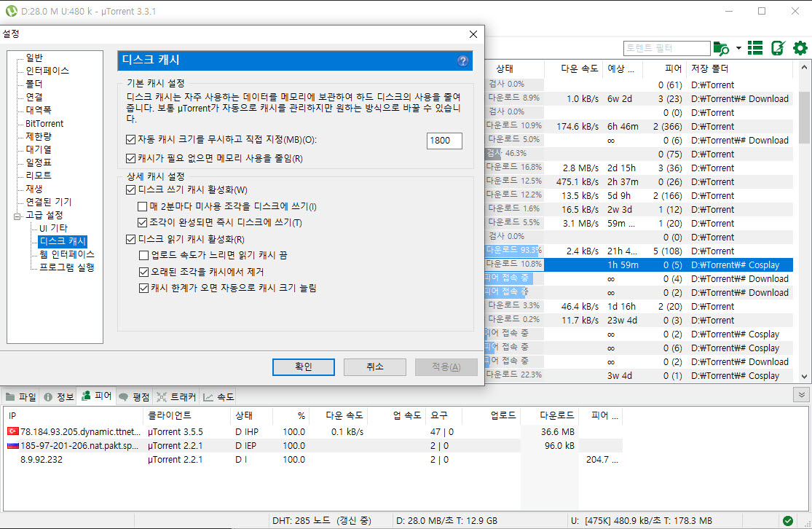The width and height of the screenshot is (812, 529).
Task: Toggle remove old pieces from cache checkbox
Action: pos(144,272)
